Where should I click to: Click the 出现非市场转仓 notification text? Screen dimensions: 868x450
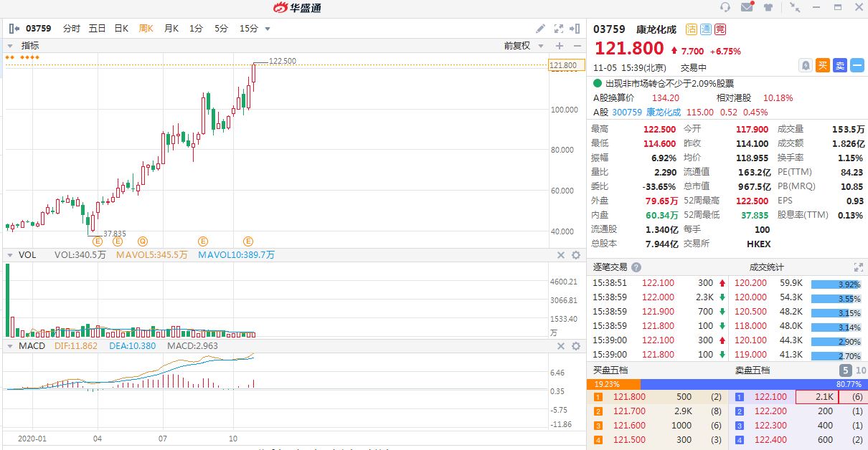[669, 83]
